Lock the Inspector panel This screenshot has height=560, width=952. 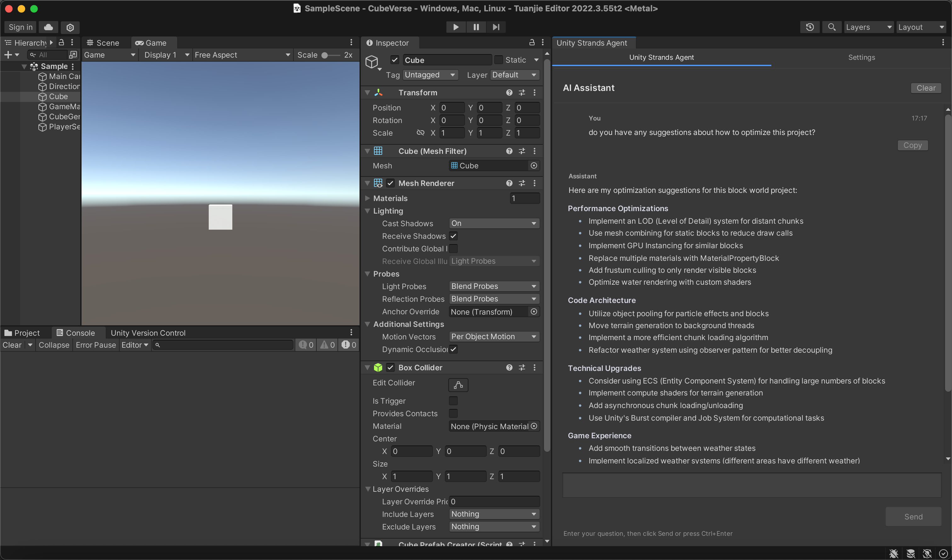point(531,42)
